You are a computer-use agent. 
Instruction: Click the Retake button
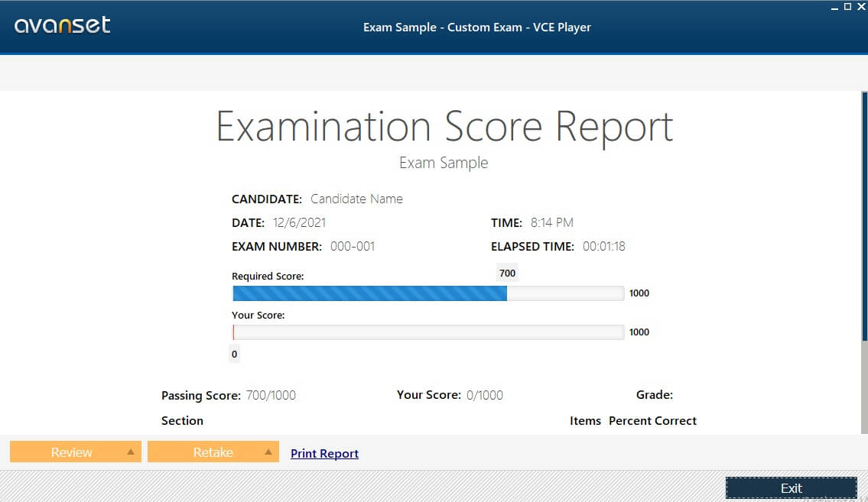click(213, 452)
